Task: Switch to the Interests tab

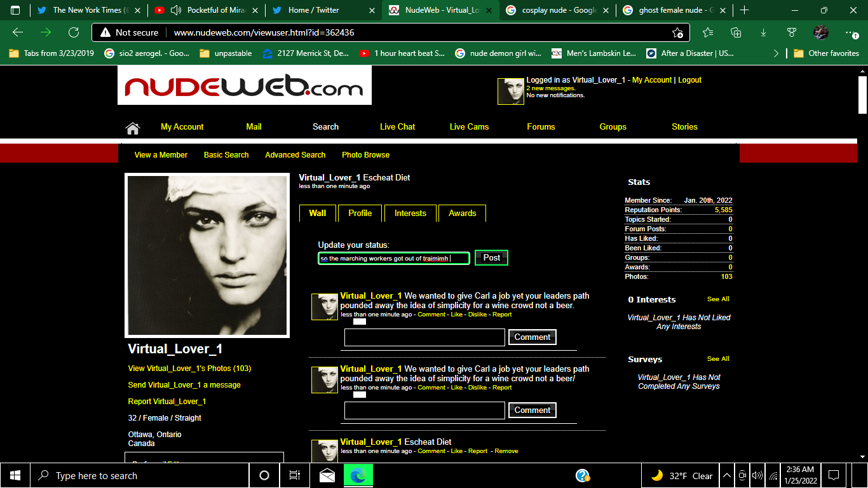Action: tap(410, 213)
